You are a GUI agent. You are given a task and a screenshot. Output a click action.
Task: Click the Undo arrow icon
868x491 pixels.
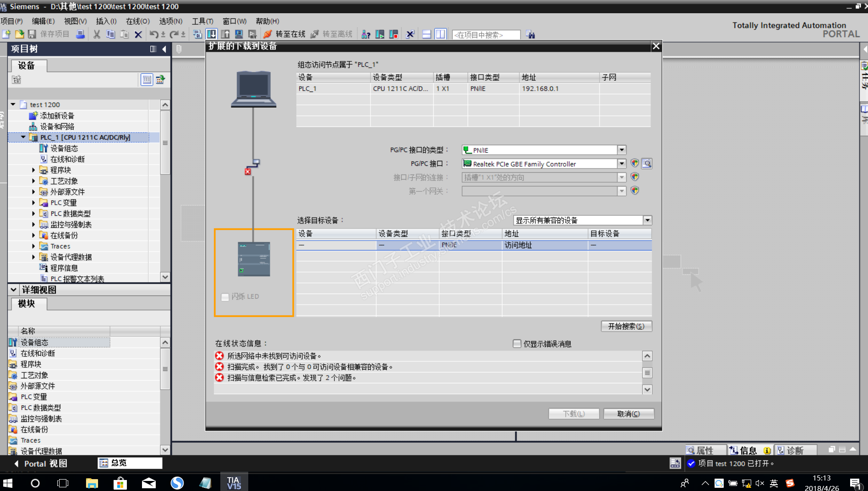point(154,34)
